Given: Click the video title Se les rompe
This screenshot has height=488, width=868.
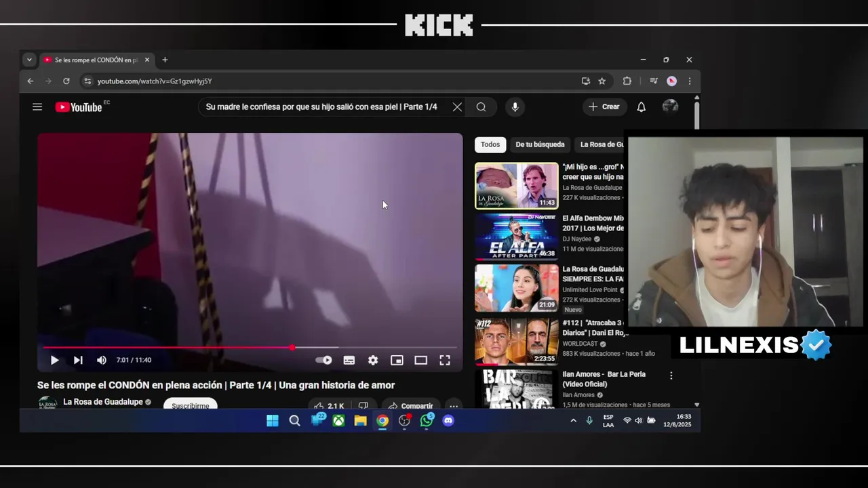Looking at the screenshot, I should 216,385.
